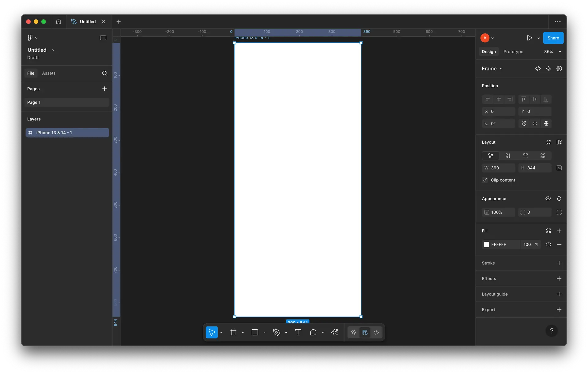
Task: Toggle Appearance visibility eye icon
Action: 548,198
